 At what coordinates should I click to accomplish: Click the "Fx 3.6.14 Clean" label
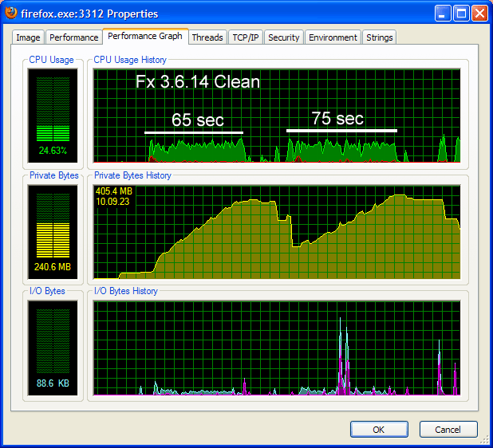198,81
